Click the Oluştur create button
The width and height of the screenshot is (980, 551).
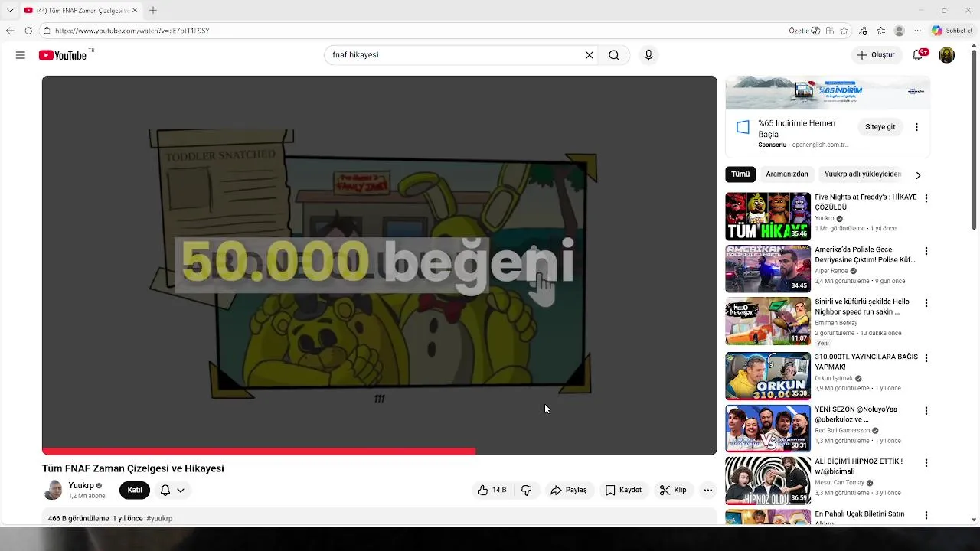pos(877,55)
